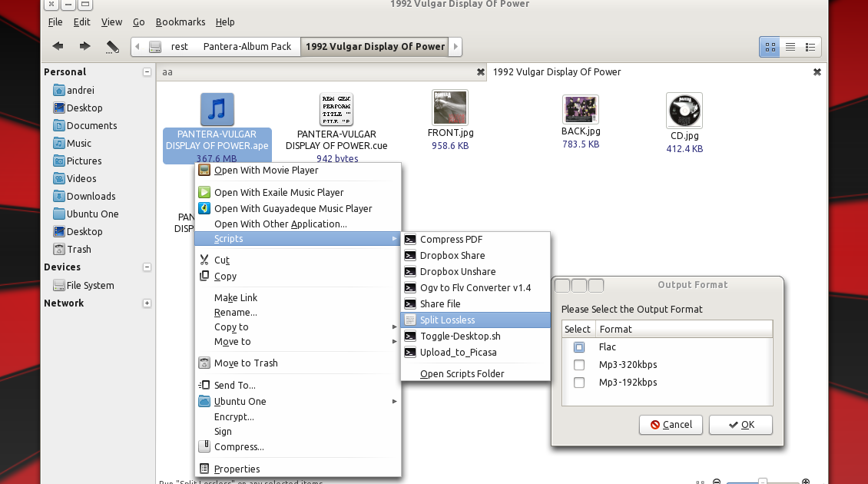Select the FRONT.jpg thumbnail
868x484 pixels.
pyautogui.click(x=450, y=108)
